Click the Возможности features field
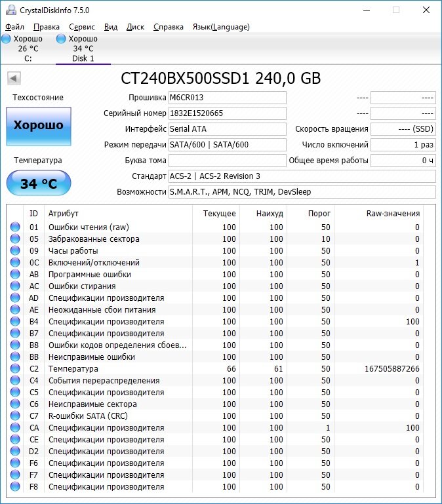442x504 pixels. click(302, 192)
